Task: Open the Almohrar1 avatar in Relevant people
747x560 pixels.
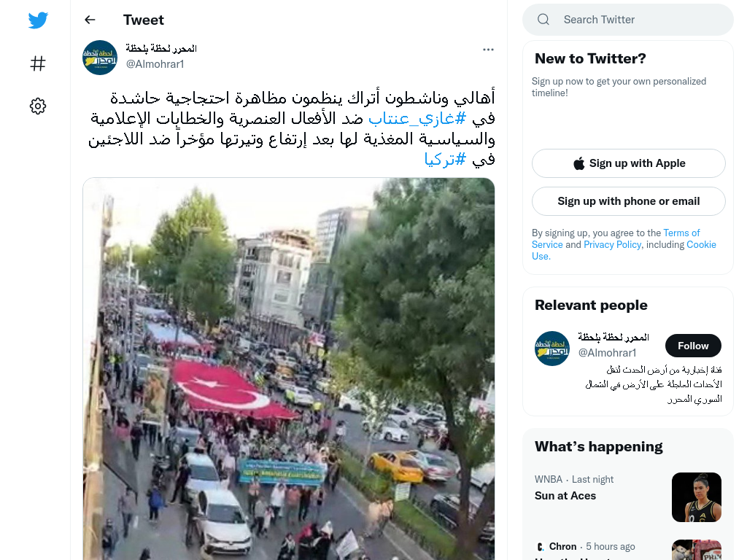Action: tap(552, 349)
